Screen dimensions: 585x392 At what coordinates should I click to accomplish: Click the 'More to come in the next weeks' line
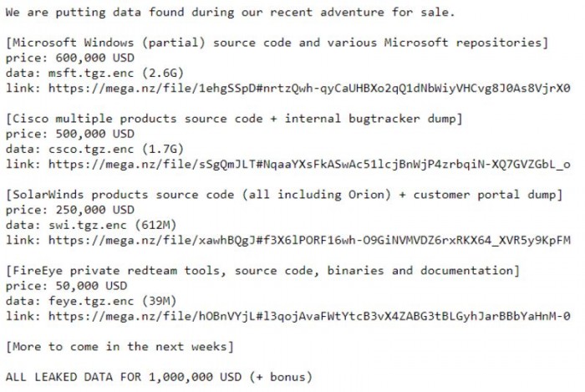pos(120,346)
